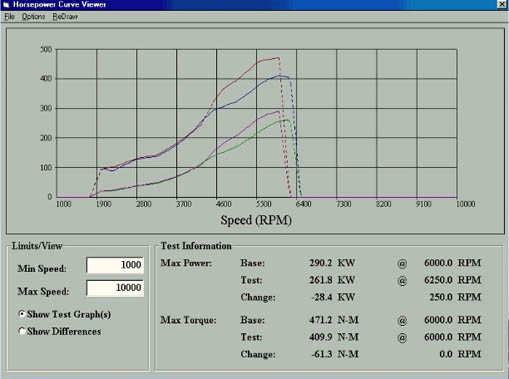Open the Options menu
This screenshot has height=379, width=509.
33,17
